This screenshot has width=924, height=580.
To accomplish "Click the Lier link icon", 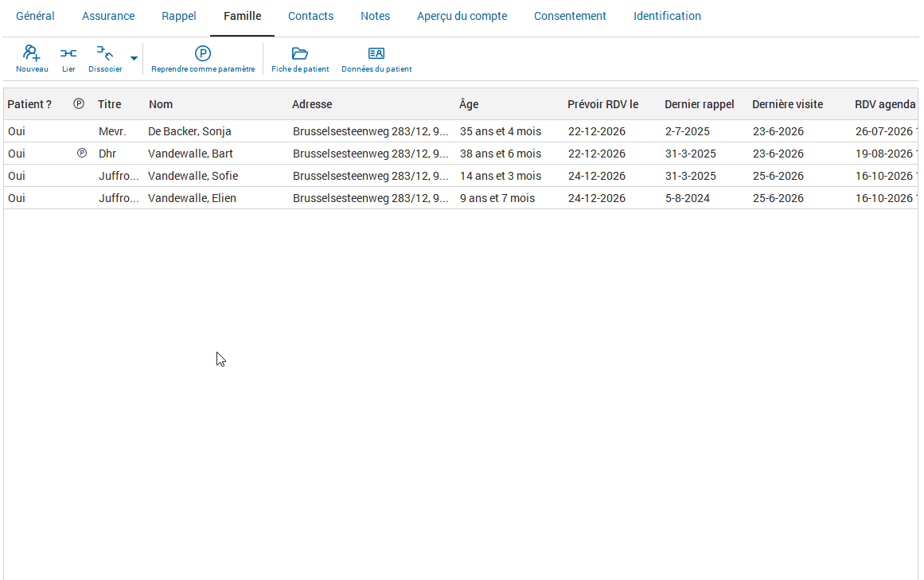I will coord(68,53).
